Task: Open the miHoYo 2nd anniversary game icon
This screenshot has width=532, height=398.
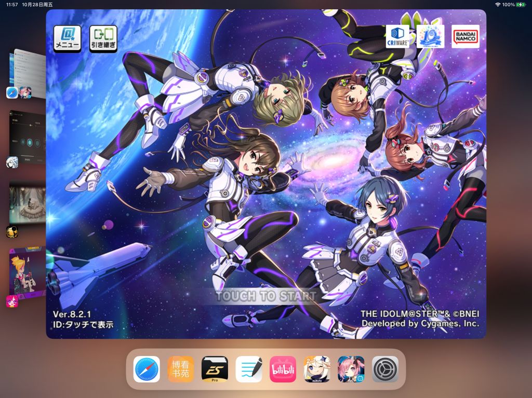Action: (x=317, y=369)
